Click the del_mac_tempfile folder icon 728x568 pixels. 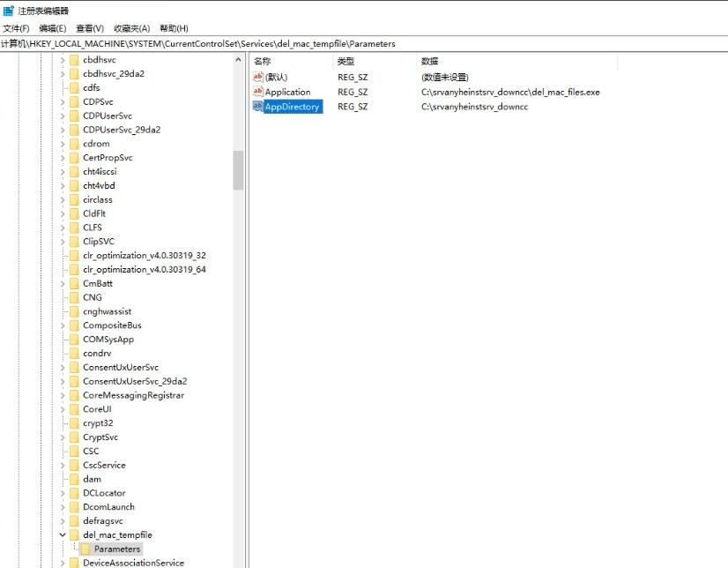point(74,535)
